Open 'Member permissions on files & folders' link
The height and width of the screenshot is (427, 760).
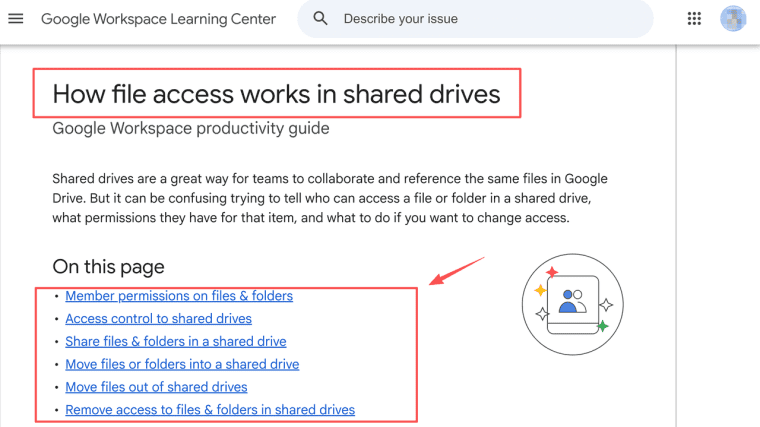click(179, 296)
